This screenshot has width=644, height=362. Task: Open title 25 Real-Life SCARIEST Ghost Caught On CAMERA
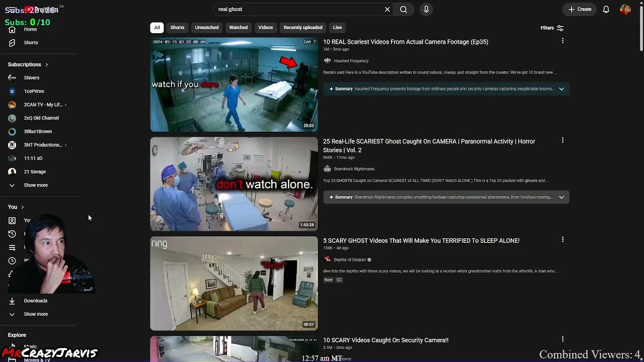click(429, 146)
